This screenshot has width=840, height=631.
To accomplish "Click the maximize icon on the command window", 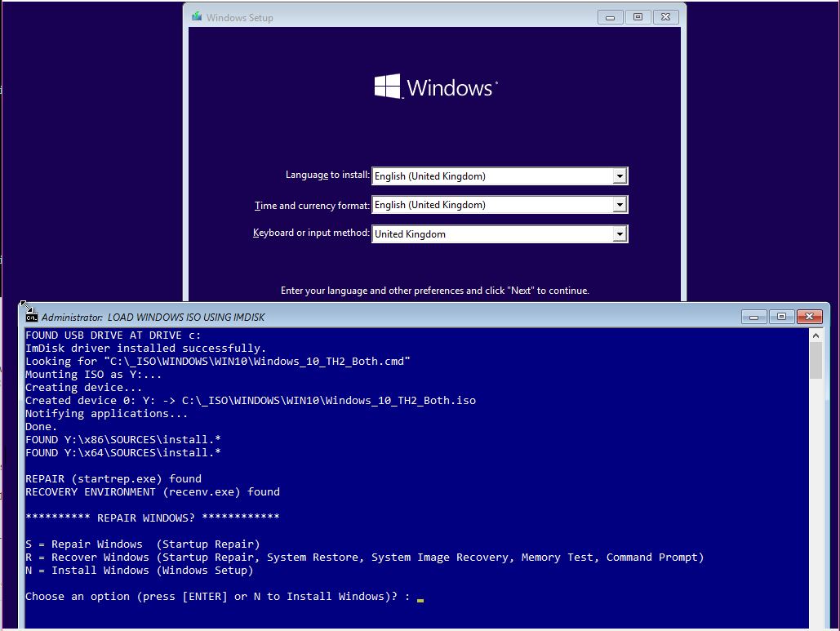I will (781, 317).
